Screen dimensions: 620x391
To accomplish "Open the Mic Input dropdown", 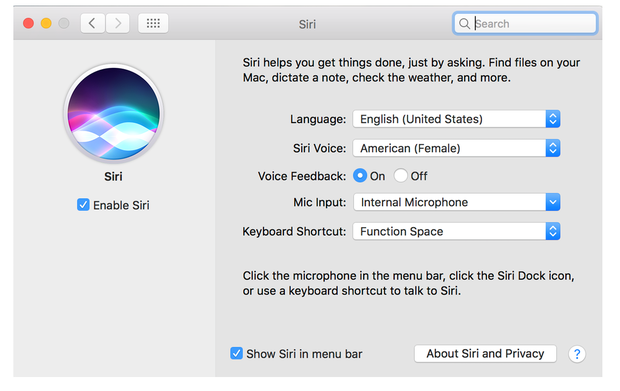I will (x=456, y=202).
